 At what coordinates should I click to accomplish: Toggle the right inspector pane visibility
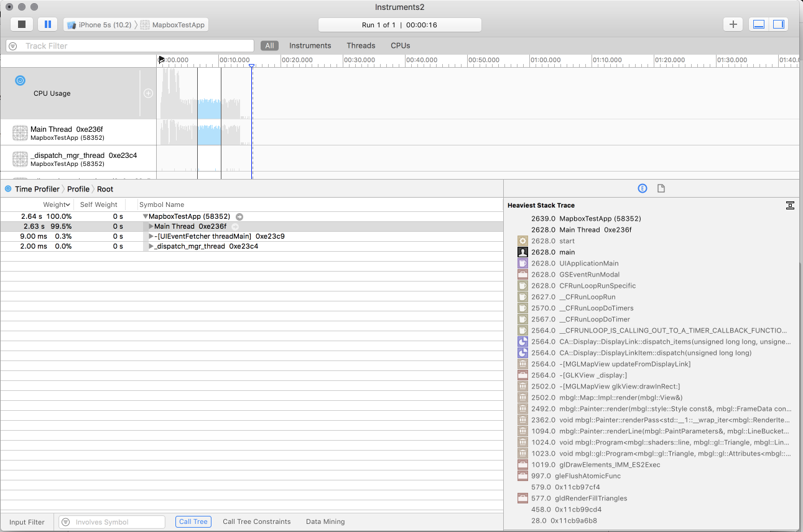778,24
